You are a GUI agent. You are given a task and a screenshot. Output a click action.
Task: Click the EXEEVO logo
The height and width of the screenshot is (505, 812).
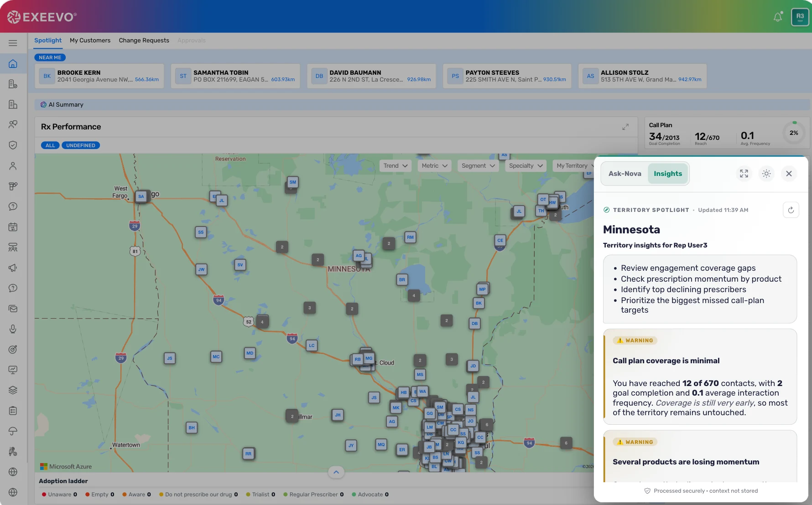tap(42, 17)
